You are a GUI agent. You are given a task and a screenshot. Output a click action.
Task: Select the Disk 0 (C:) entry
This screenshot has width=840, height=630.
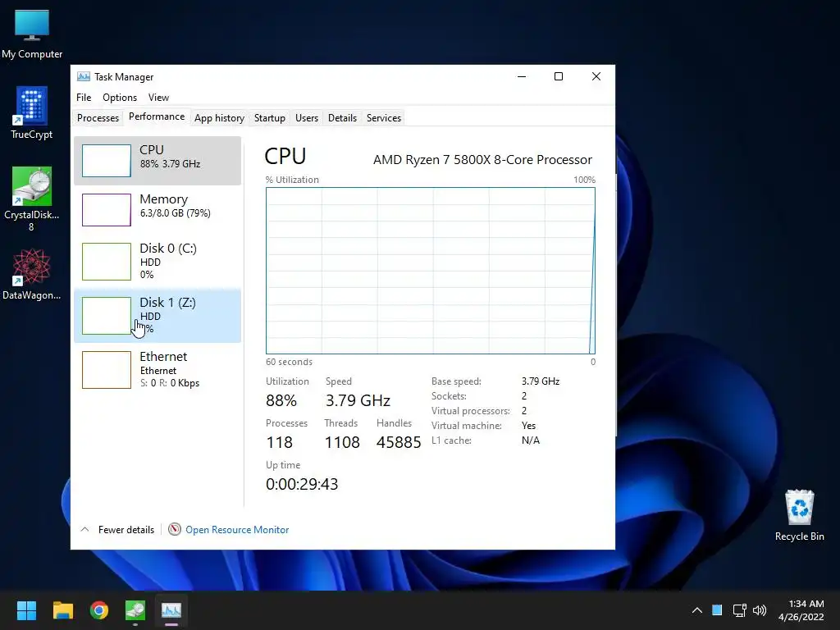(x=157, y=262)
